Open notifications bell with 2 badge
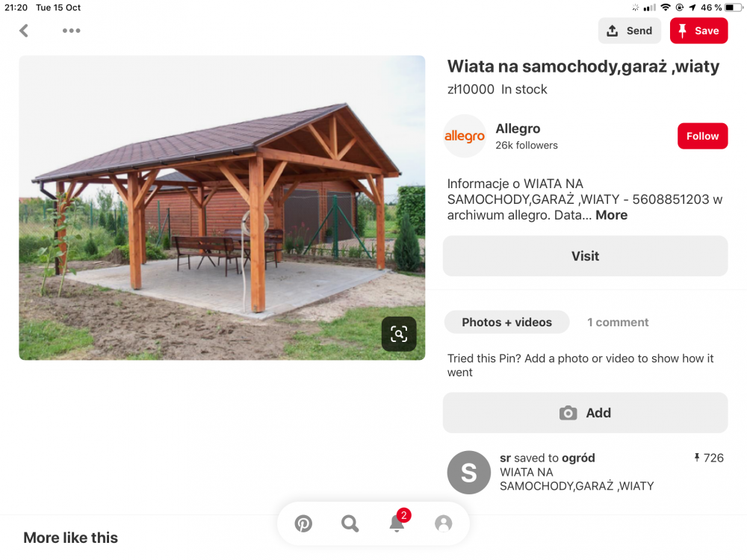Image resolution: width=747 pixels, height=560 pixels. (397, 523)
